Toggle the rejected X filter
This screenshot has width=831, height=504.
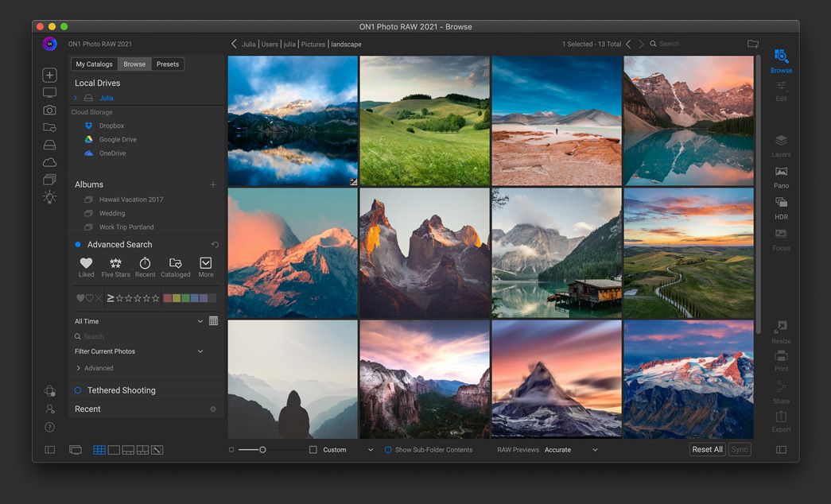point(99,298)
